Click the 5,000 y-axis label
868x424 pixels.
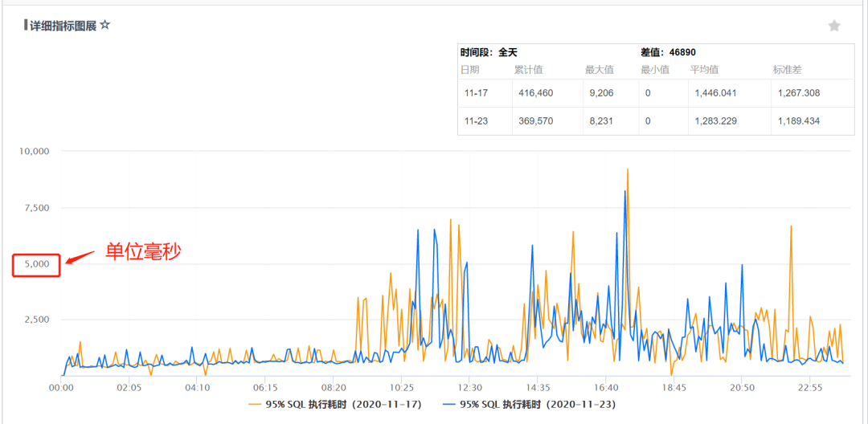point(36,264)
